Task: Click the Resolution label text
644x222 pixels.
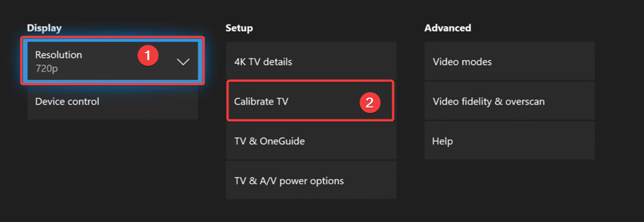Action: click(58, 55)
